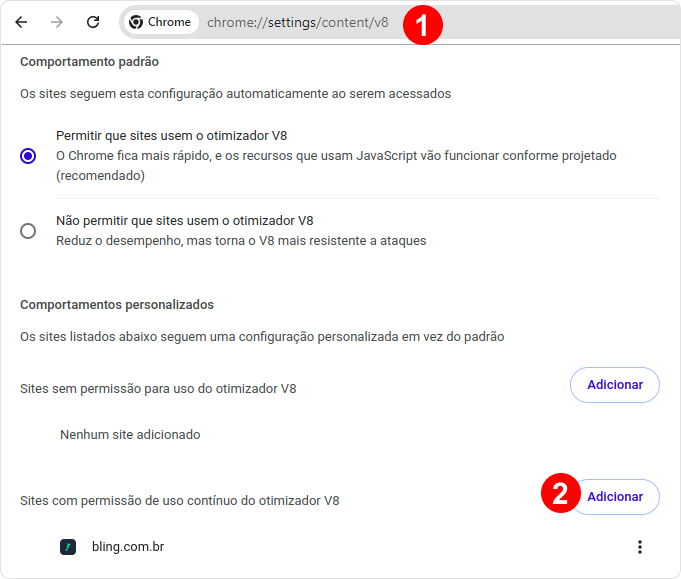Click the address bar URL chrome://settings/content/v8
Viewport: 681px width, 579px height.
click(x=298, y=23)
